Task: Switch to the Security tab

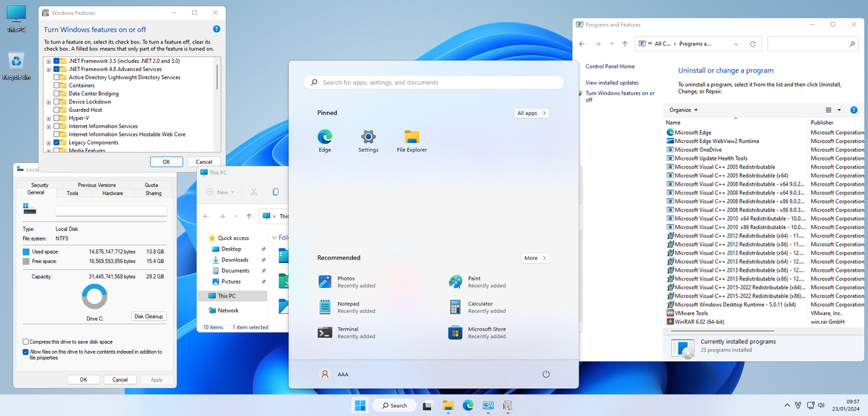Action: point(39,185)
